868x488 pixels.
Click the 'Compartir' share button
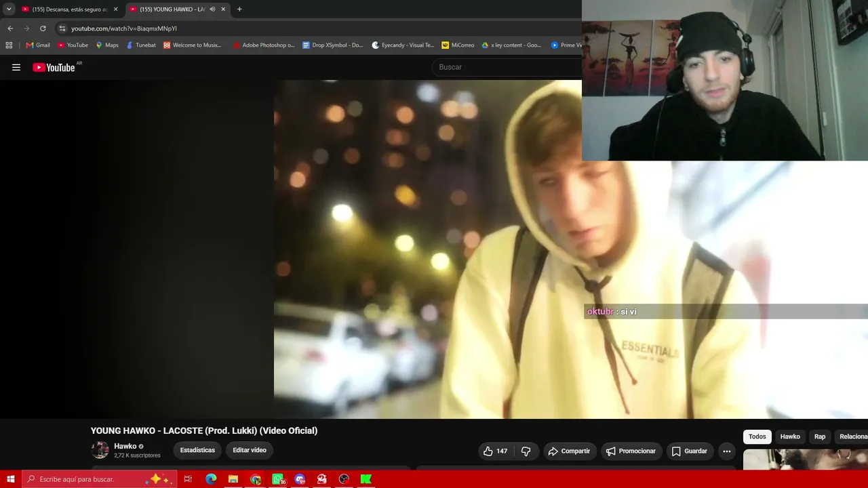[569, 451]
